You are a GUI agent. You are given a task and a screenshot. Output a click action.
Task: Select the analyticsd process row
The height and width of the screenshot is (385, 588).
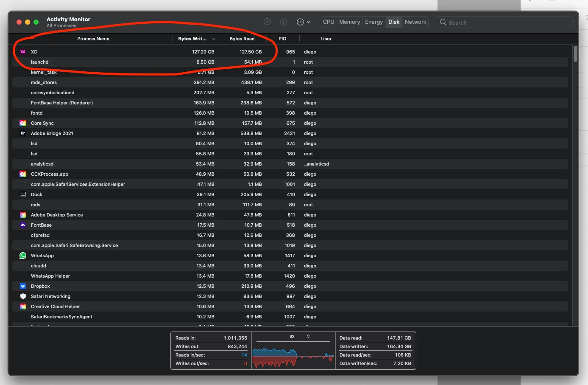(290, 164)
